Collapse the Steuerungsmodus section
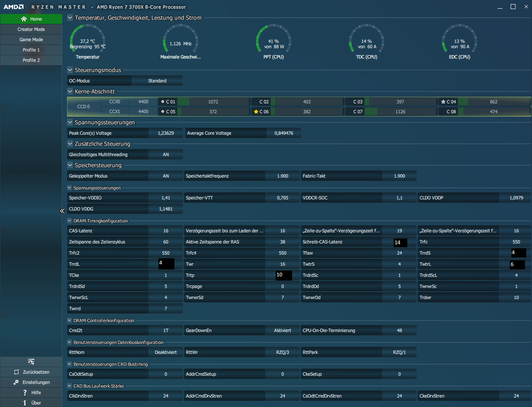Viewport: 532px width, 407px height. click(70, 70)
